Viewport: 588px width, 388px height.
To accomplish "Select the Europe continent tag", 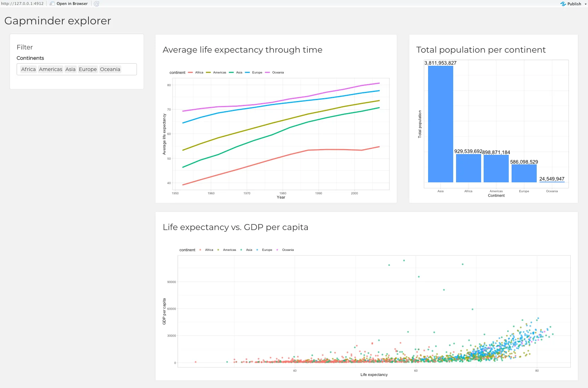I will pos(88,69).
